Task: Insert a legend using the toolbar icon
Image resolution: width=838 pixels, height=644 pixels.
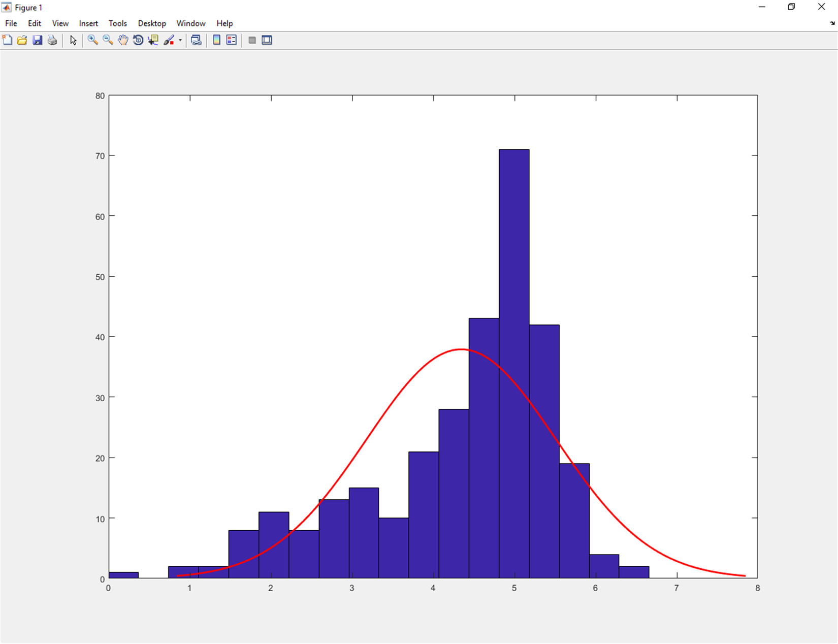Action: pos(232,40)
